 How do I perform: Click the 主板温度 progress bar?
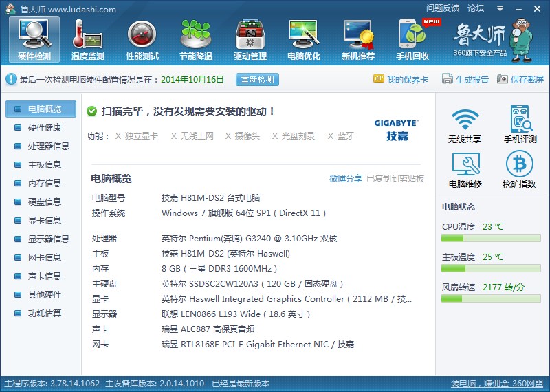(x=491, y=268)
